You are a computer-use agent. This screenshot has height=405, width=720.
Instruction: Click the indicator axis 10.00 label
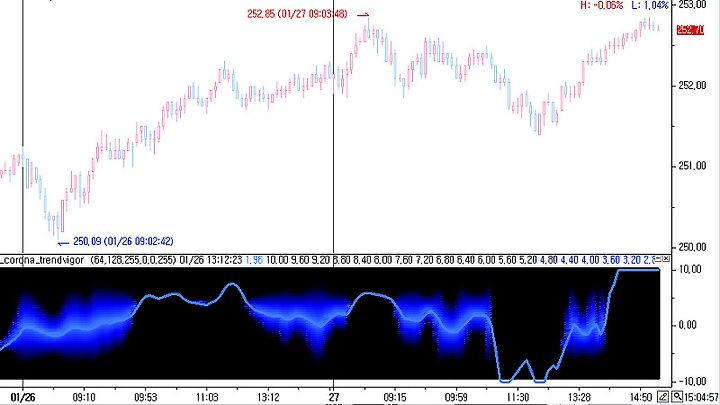[690, 269]
